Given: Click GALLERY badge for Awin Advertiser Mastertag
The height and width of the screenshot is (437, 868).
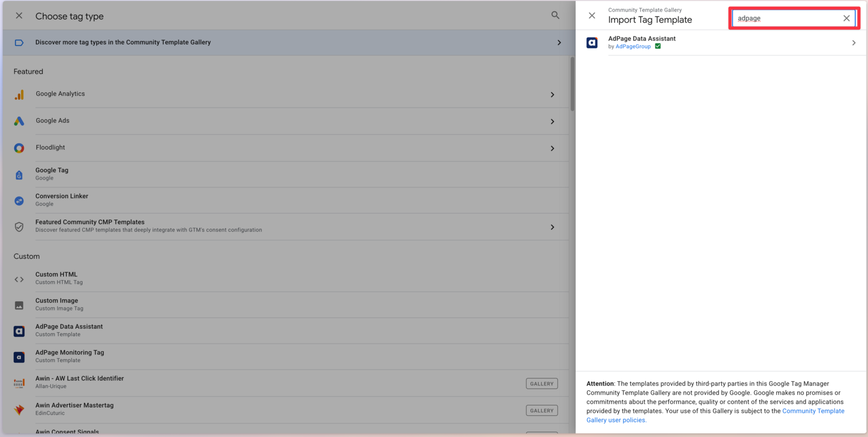Looking at the screenshot, I should (541, 410).
